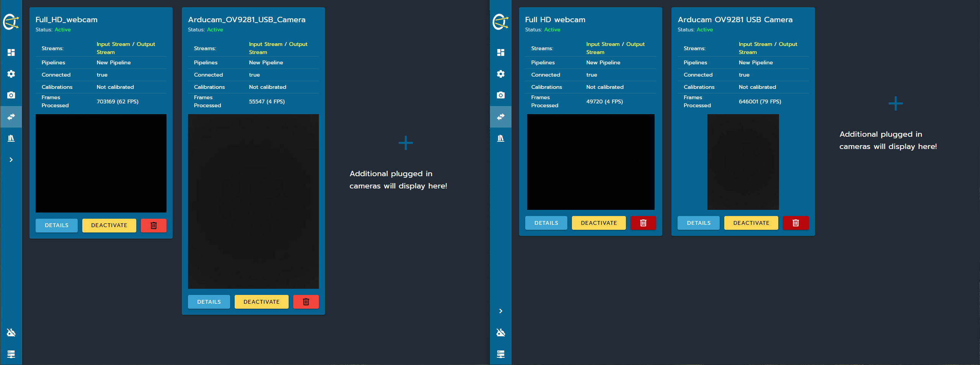980x365 pixels.
Task: Deactivate the 'Arducam OV9281 USB Camera' card
Action: tap(751, 223)
